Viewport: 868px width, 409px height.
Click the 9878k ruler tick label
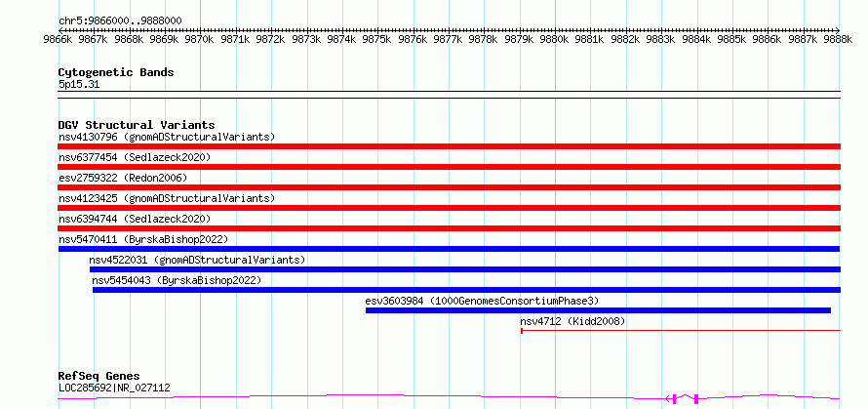[x=485, y=39]
